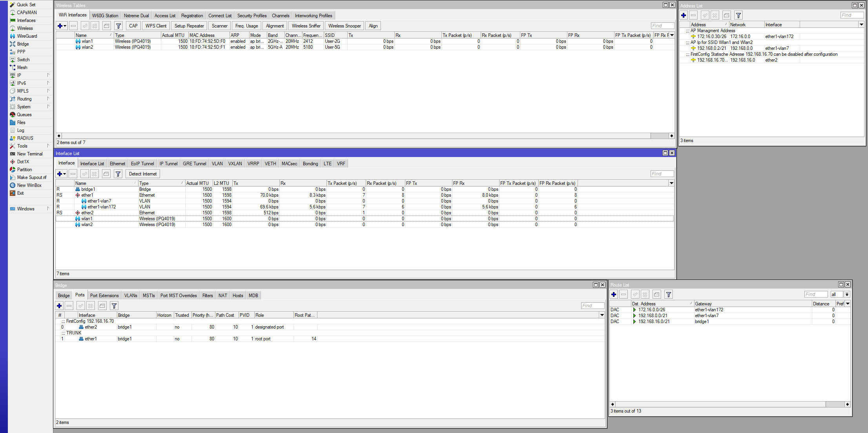Viewport: 868px width, 433px height.
Task: Click the filter icon in Route List toolbar
Action: click(x=669, y=294)
